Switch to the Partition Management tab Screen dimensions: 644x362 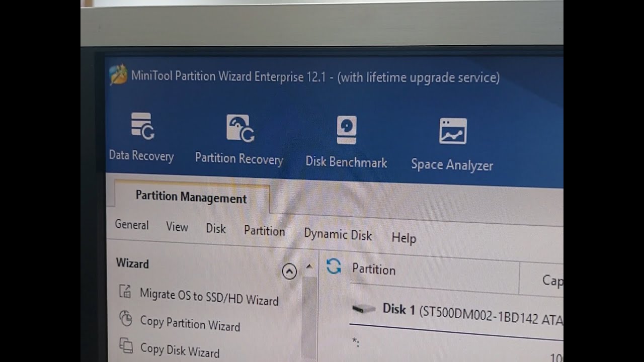point(191,198)
